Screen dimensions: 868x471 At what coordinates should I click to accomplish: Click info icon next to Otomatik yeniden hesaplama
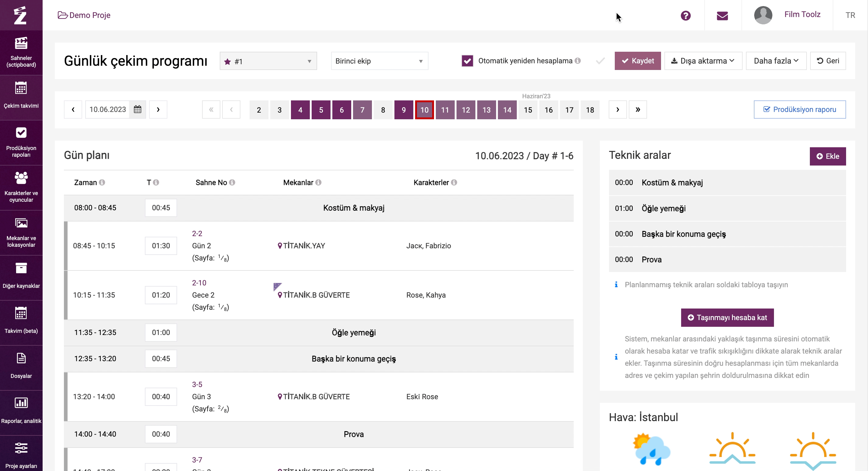pyautogui.click(x=578, y=61)
